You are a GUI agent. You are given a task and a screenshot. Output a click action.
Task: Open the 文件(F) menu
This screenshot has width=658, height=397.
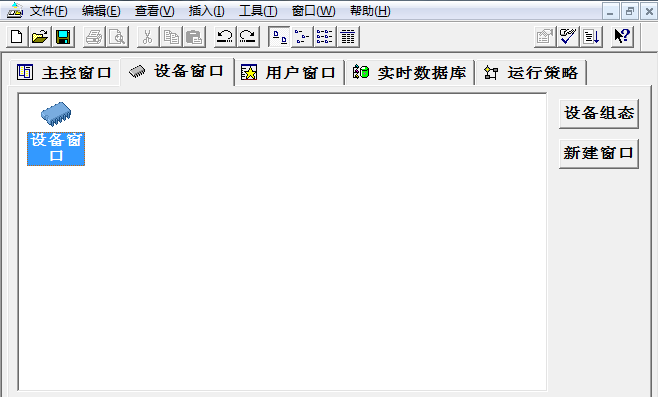[x=48, y=10]
